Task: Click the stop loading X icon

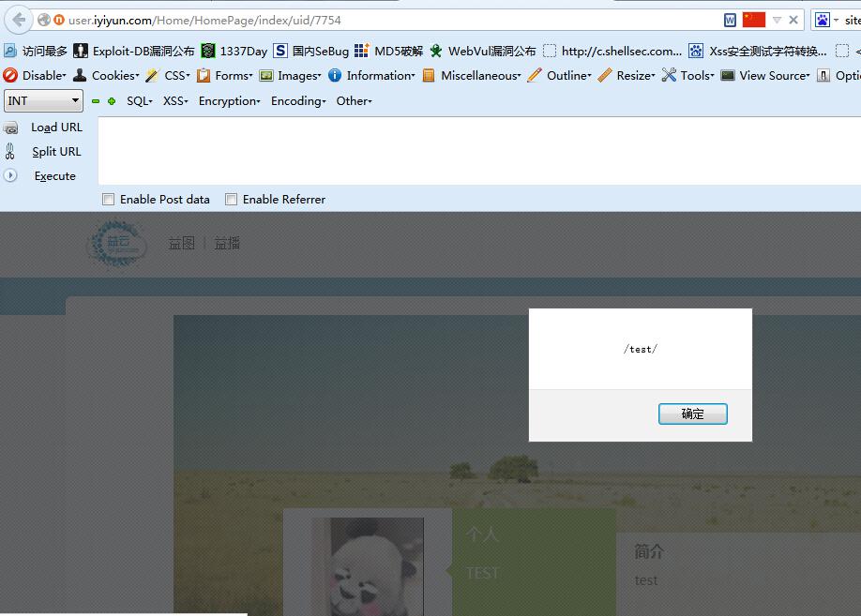Action: coord(793,21)
